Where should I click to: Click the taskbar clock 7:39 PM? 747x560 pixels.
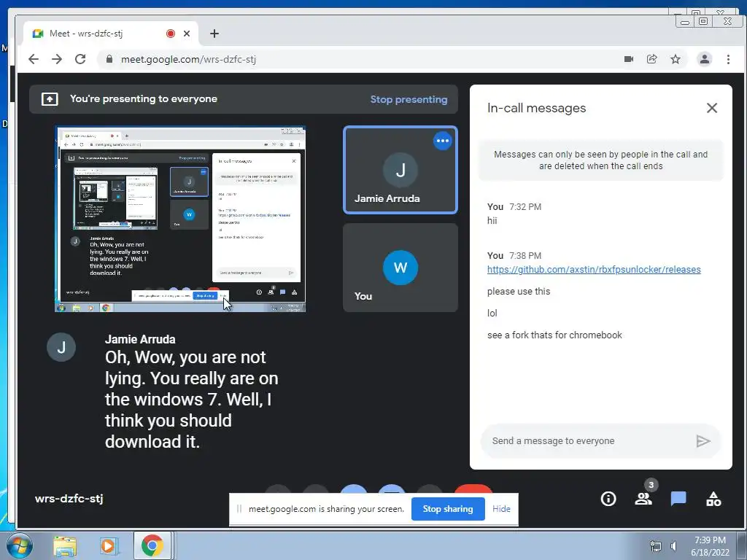[x=710, y=540]
